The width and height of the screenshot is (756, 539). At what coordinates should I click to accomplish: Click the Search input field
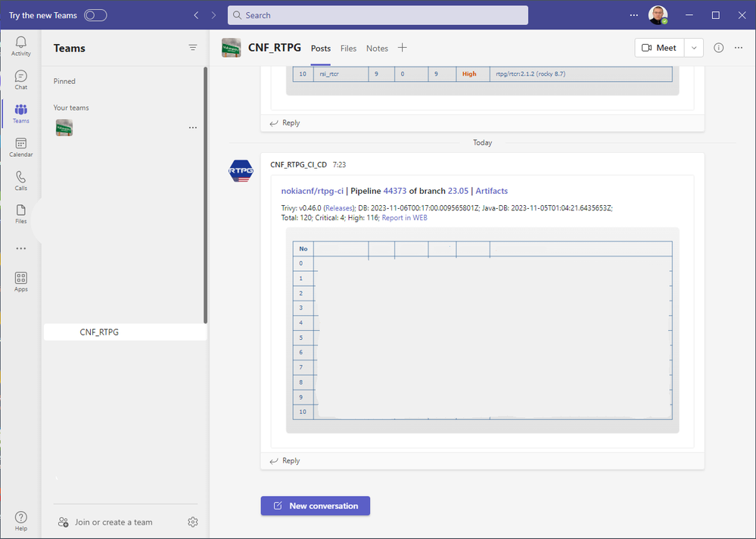coord(378,15)
